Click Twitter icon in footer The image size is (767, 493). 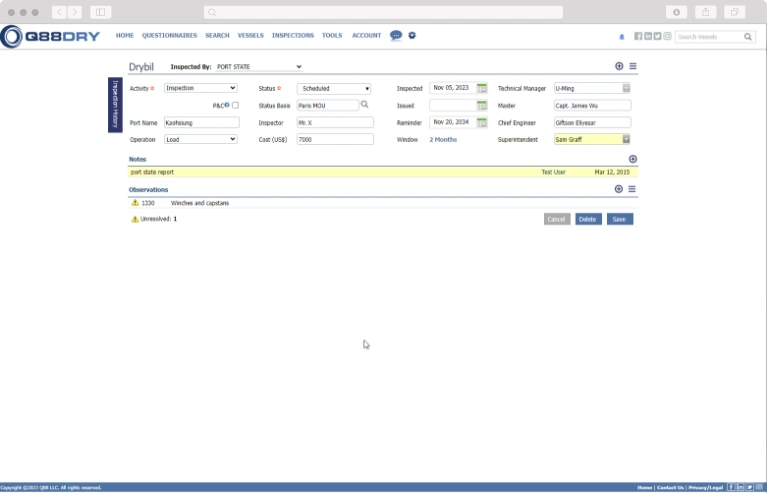[x=749, y=487]
